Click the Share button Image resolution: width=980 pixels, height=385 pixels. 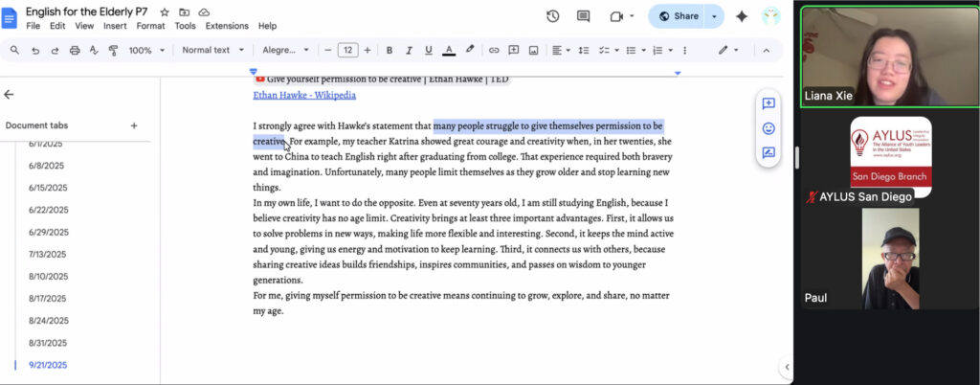(x=678, y=16)
